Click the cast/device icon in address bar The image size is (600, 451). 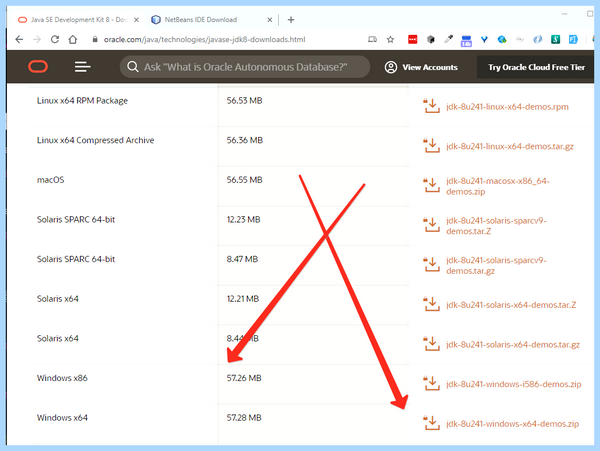[x=372, y=39]
